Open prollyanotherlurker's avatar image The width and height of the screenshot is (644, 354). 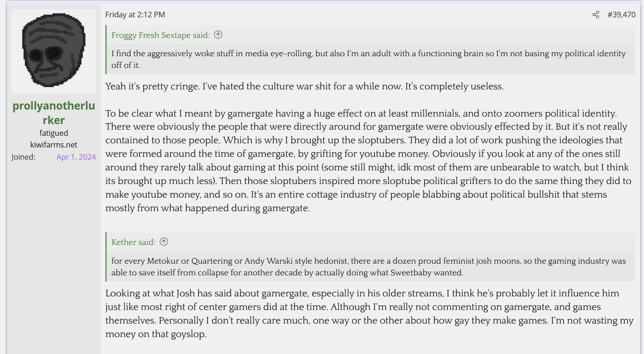point(54,52)
